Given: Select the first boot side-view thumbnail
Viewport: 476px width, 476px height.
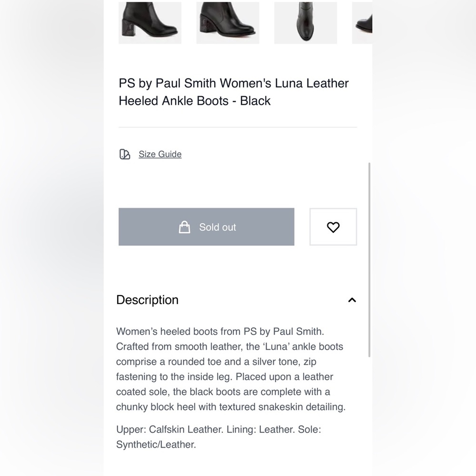Looking at the screenshot, I should coord(150,23).
